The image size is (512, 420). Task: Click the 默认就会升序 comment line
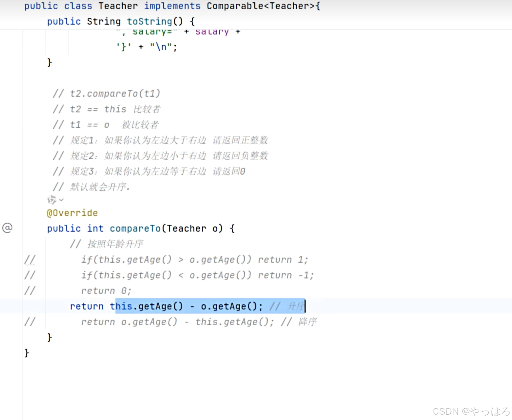pyautogui.click(x=100, y=187)
